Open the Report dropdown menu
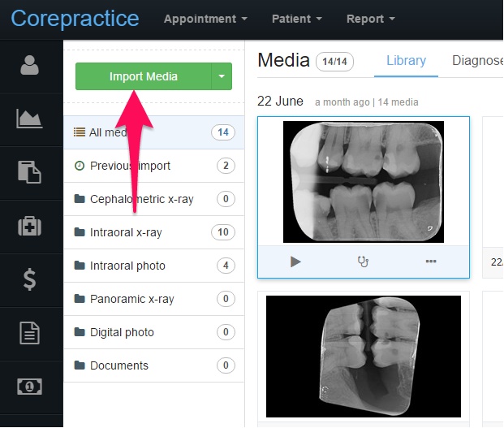This screenshot has height=428, width=504. tap(371, 19)
